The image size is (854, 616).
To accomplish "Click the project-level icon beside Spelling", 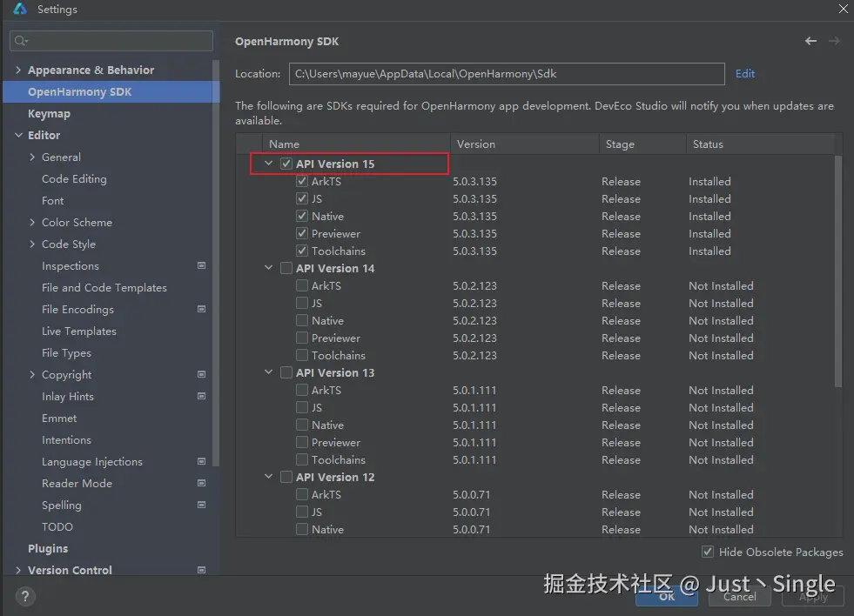I will (201, 505).
